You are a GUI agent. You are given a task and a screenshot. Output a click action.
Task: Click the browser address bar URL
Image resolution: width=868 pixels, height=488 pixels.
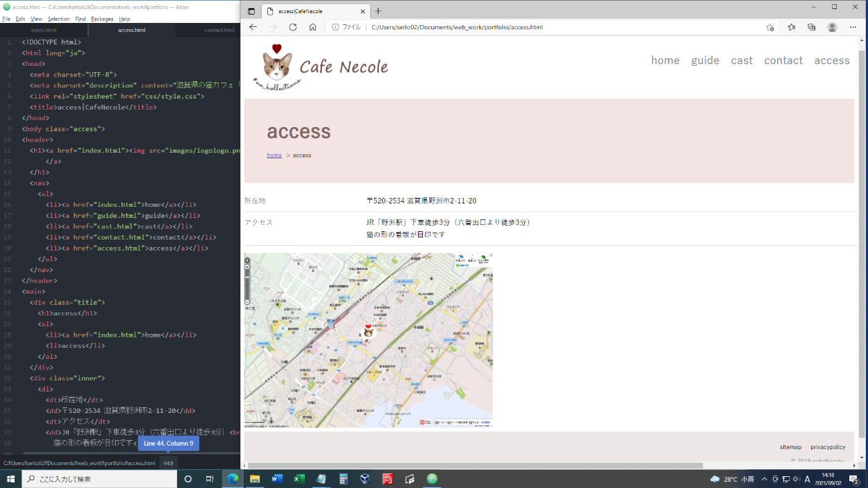[x=457, y=27]
